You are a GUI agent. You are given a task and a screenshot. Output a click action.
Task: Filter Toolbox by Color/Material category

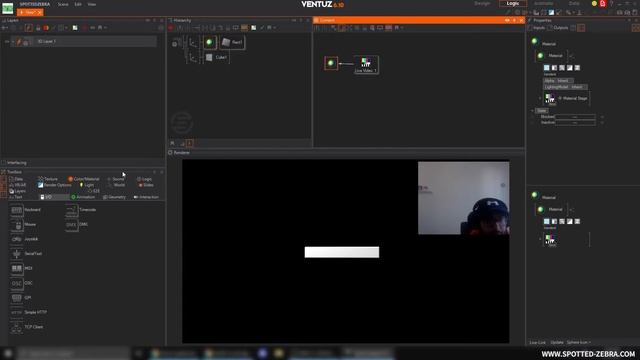[84, 179]
